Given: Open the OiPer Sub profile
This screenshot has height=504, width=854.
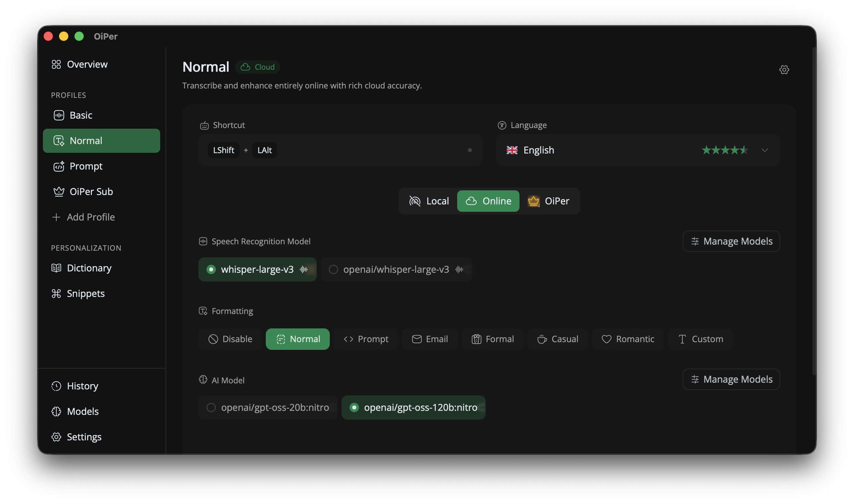Looking at the screenshot, I should [102, 192].
